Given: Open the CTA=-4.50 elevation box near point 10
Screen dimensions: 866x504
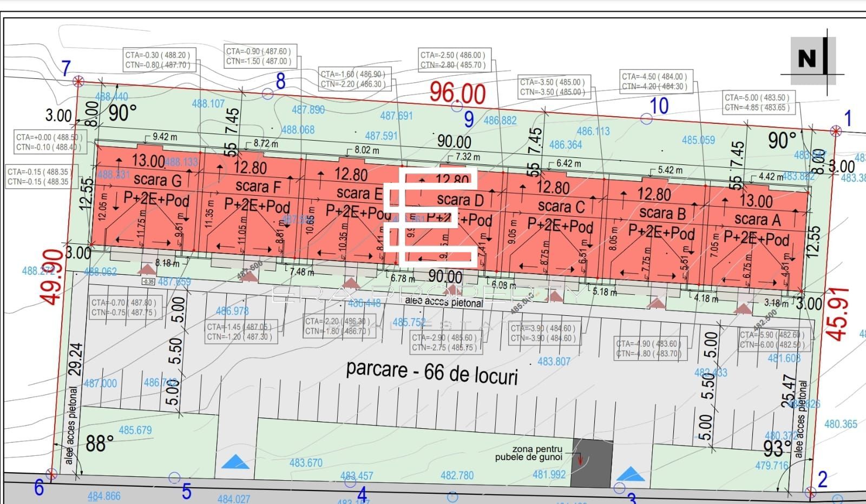Looking at the screenshot, I should [x=655, y=80].
